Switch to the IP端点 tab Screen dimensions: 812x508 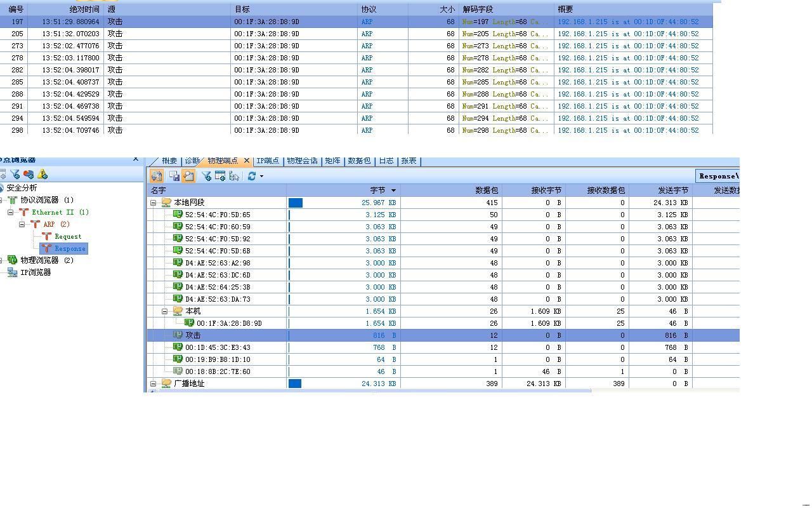(x=267, y=161)
